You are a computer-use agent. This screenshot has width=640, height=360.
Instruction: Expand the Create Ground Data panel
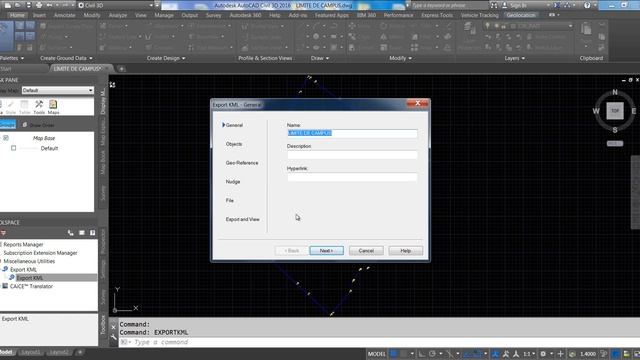[x=66, y=58]
